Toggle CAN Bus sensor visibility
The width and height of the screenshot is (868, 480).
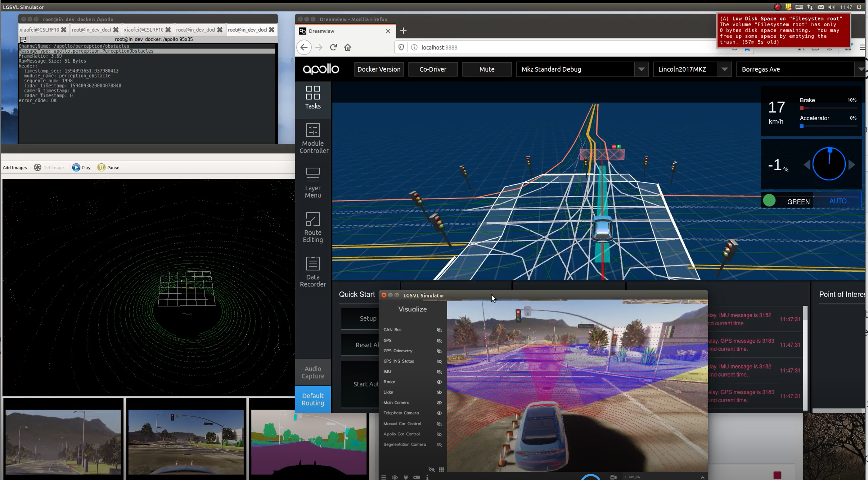point(439,330)
